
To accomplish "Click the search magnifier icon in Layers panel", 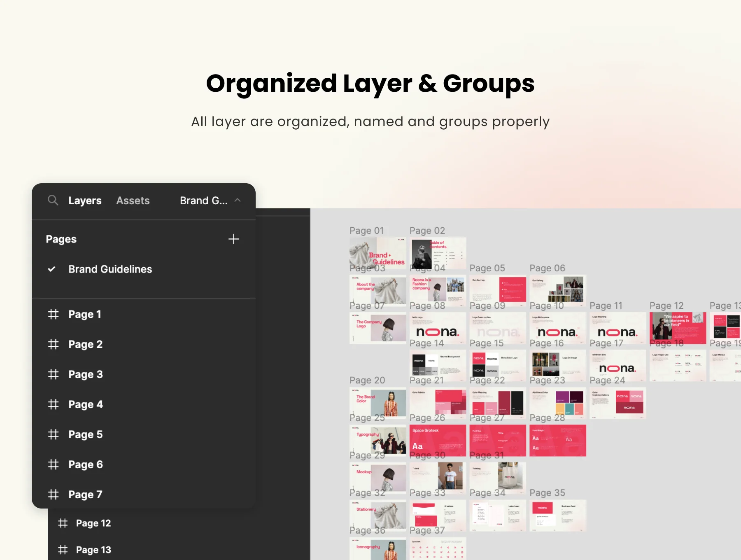I will pos(53,200).
